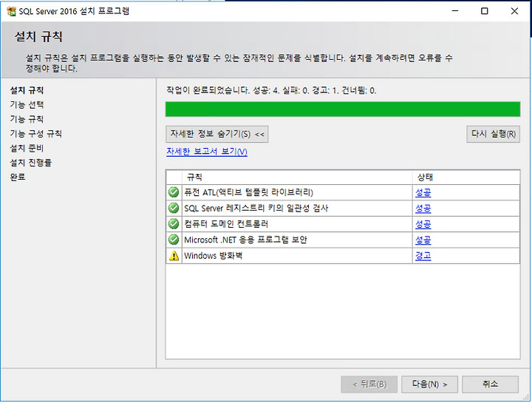The width and height of the screenshot is (532, 403).
Task: Select 완료 step in sidebar
Action: coord(18,177)
